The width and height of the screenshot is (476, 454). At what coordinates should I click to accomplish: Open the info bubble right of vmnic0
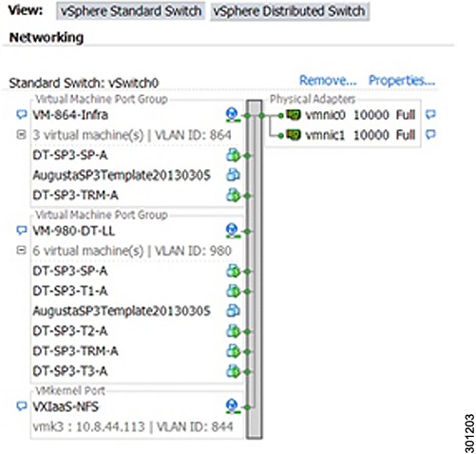pos(430,114)
